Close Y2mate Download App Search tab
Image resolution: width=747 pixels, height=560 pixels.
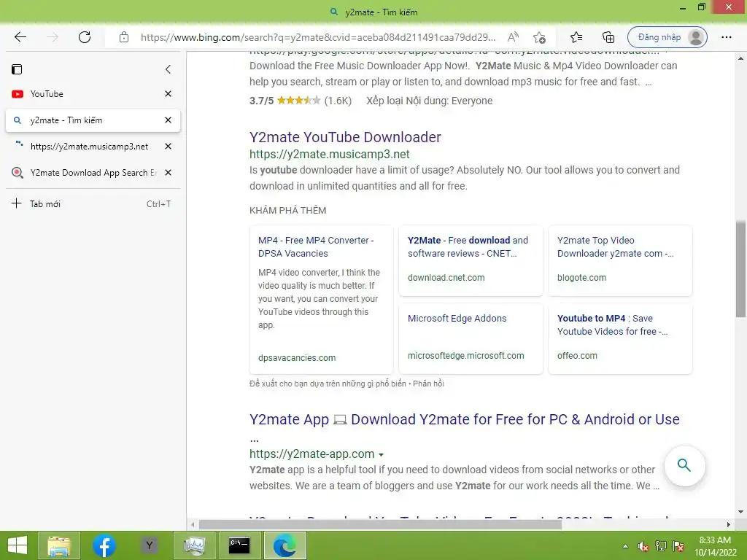click(x=168, y=172)
